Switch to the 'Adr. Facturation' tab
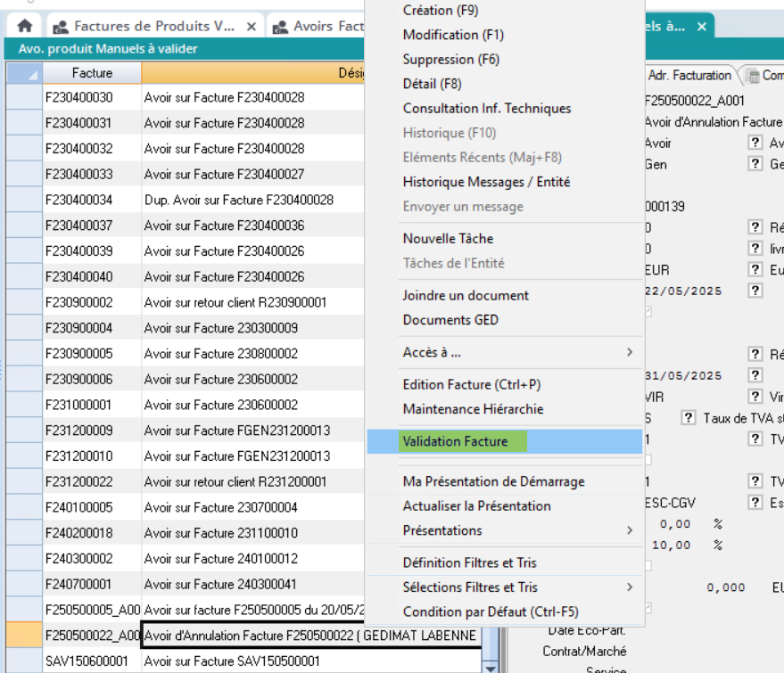This screenshot has width=784, height=673. [689, 76]
